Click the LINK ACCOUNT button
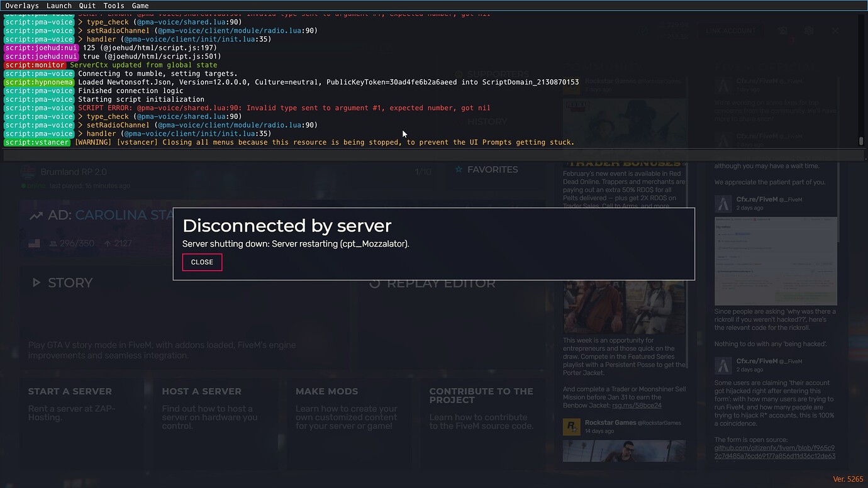The image size is (868, 488). [x=731, y=30]
